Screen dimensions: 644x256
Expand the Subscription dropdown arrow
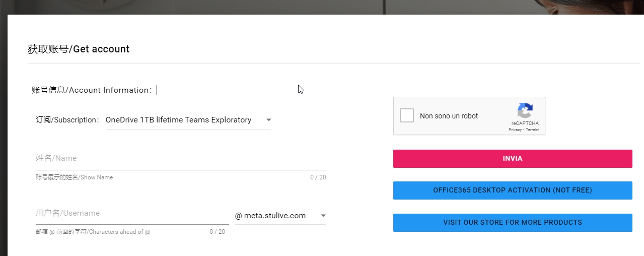[x=268, y=120]
